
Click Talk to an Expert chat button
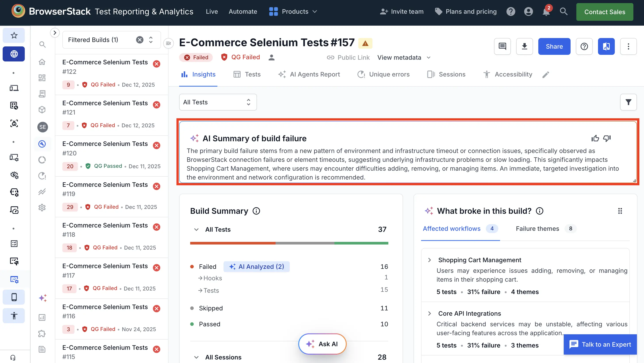pos(600,344)
